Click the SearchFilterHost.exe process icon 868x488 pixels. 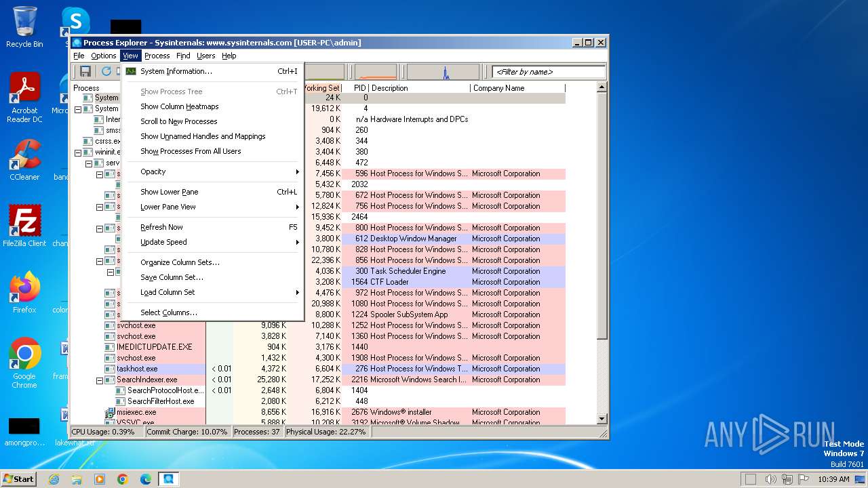coord(121,401)
